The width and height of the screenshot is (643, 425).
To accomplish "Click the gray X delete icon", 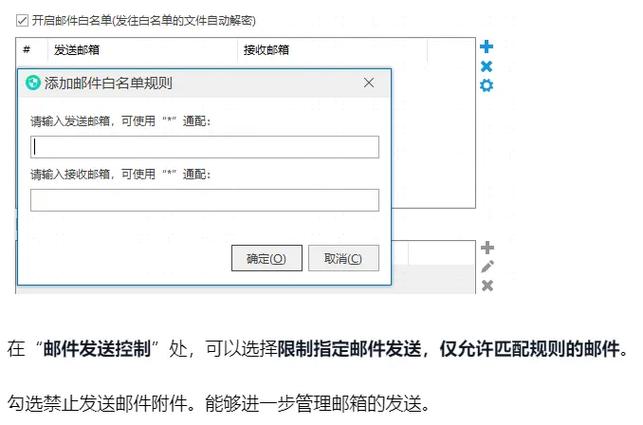I will click(487, 286).
